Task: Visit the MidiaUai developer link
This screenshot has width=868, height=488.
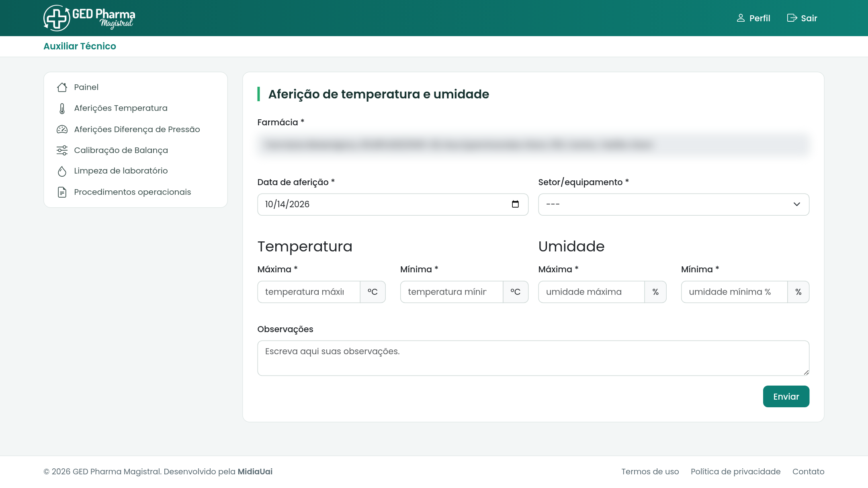Action: click(x=255, y=472)
